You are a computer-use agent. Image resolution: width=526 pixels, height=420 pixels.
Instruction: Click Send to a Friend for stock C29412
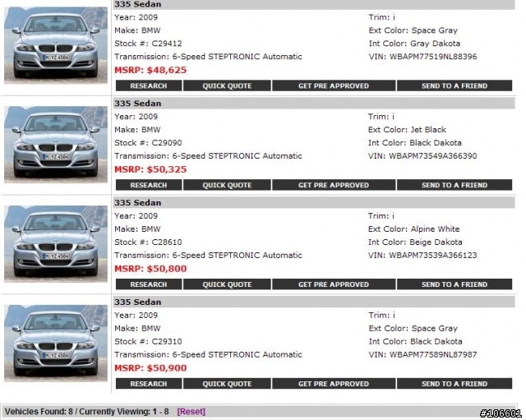[x=454, y=85]
